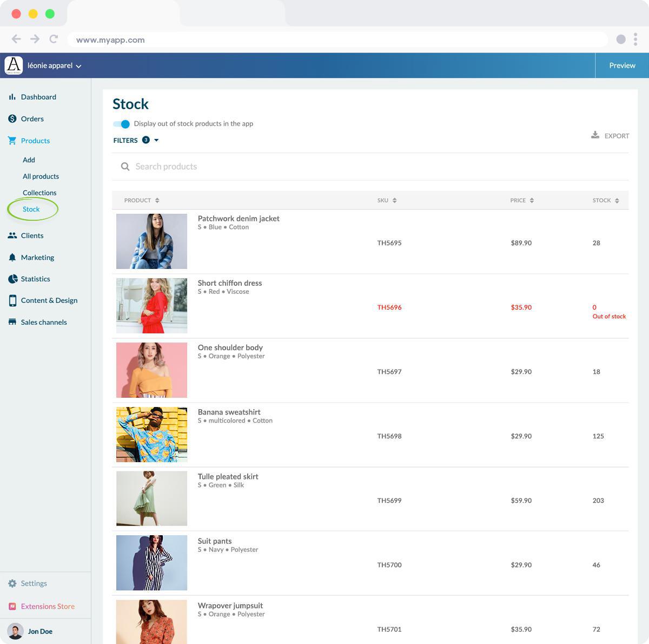Click the Orders dollar icon
The image size is (649, 644).
[12, 119]
